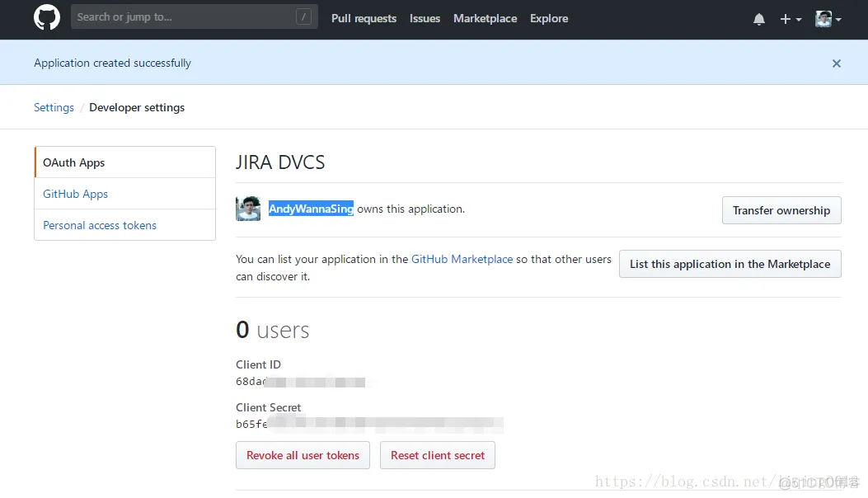The height and width of the screenshot is (498, 868).
Task: Click the 'Application created successfully' message text
Action: click(112, 63)
